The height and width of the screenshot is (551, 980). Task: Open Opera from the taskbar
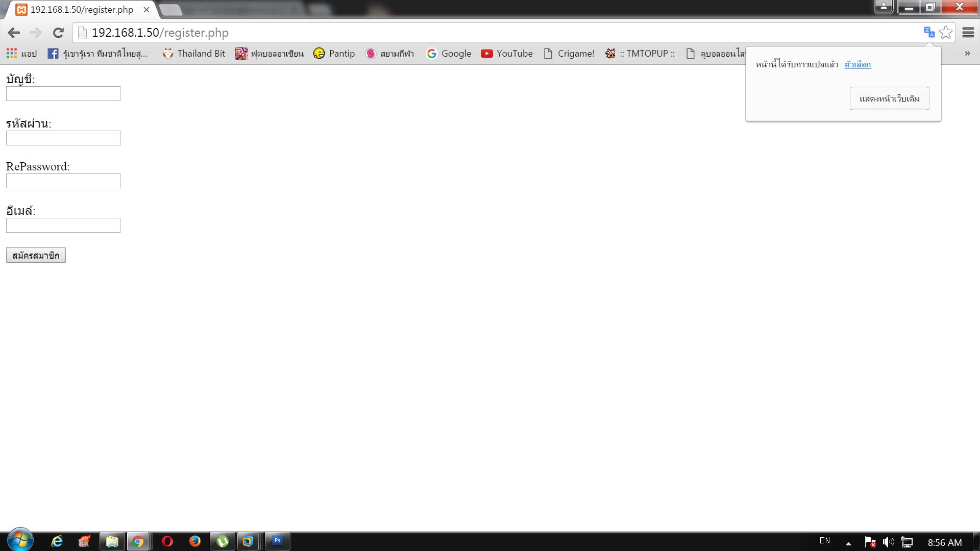pos(167,541)
